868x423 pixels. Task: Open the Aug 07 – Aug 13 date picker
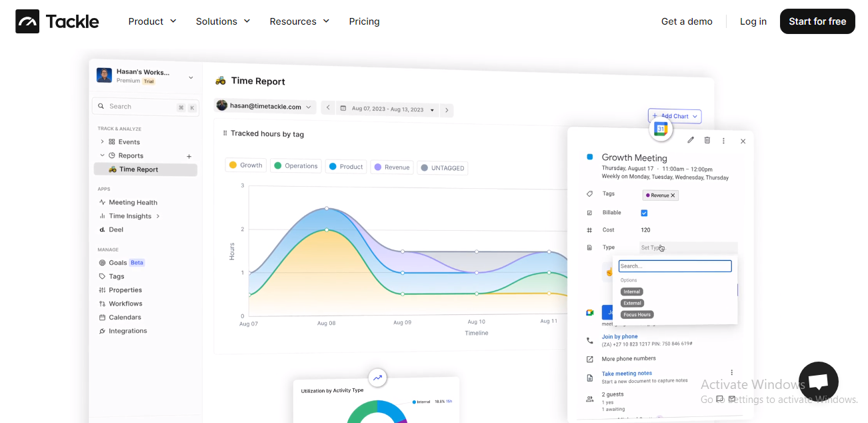click(x=387, y=109)
